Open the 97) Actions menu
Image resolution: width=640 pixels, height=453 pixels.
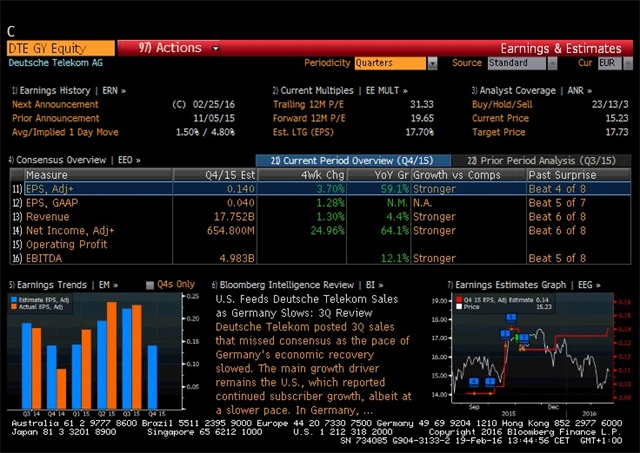[x=170, y=48]
